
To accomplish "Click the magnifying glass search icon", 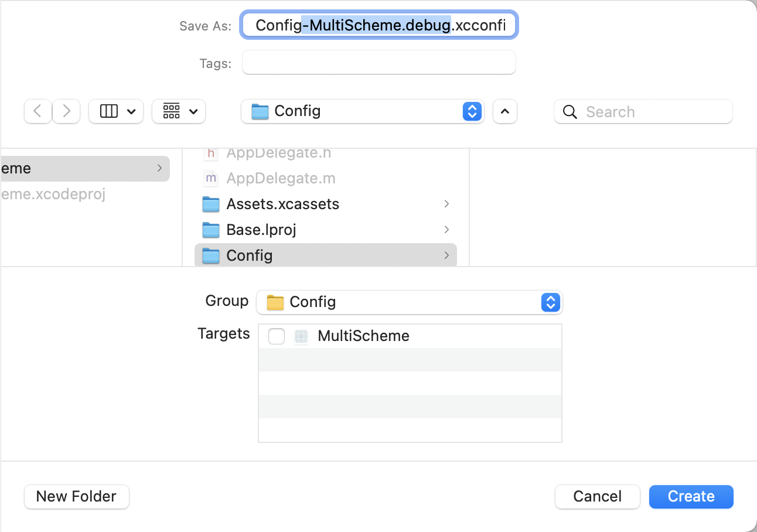I will click(x=570, y=112).
